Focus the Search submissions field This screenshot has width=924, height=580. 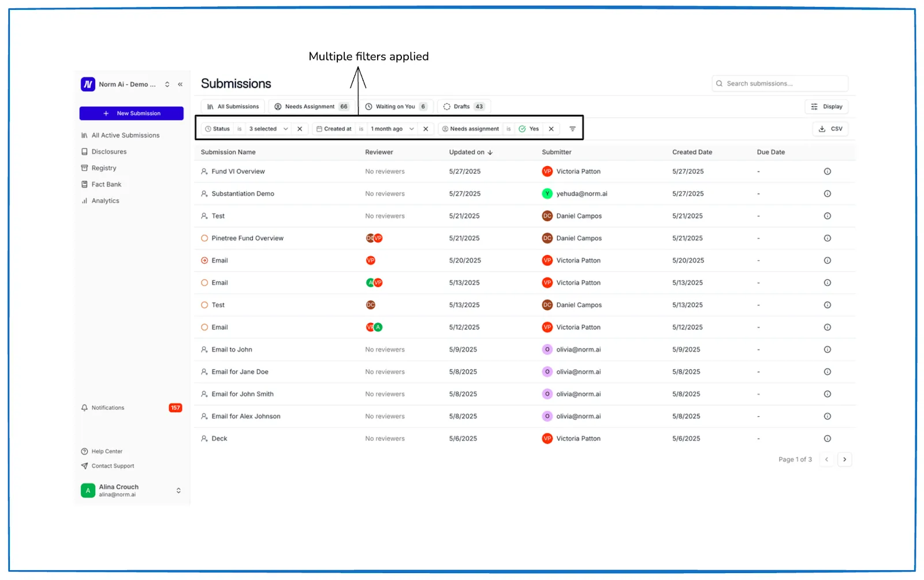(780, 84)
